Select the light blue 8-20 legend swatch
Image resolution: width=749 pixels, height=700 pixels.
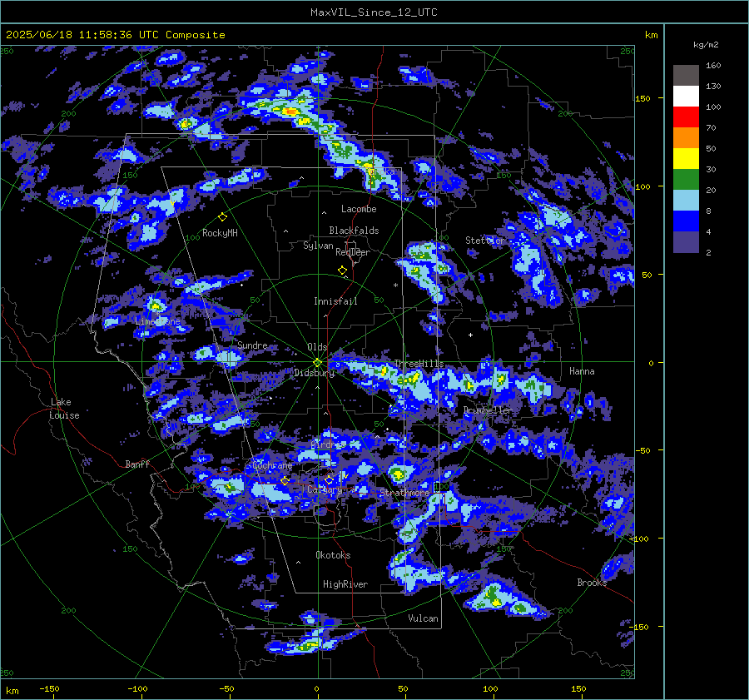(x=686, y=201)
